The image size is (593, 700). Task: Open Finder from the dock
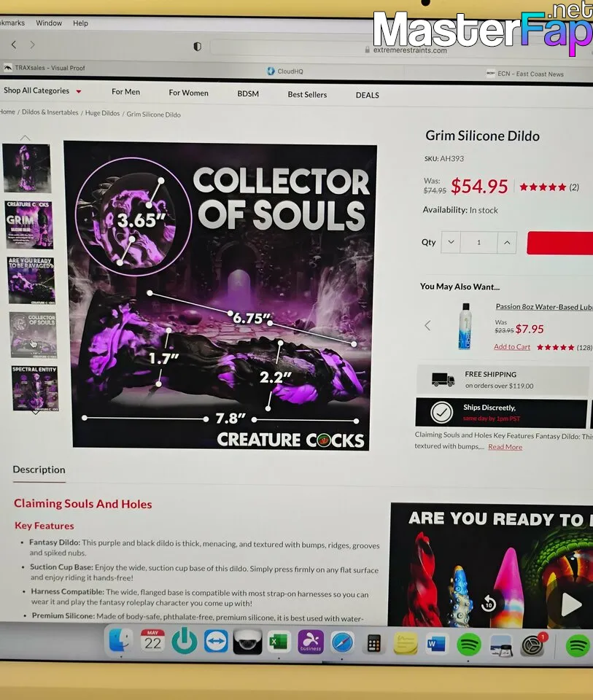[120, 640]
